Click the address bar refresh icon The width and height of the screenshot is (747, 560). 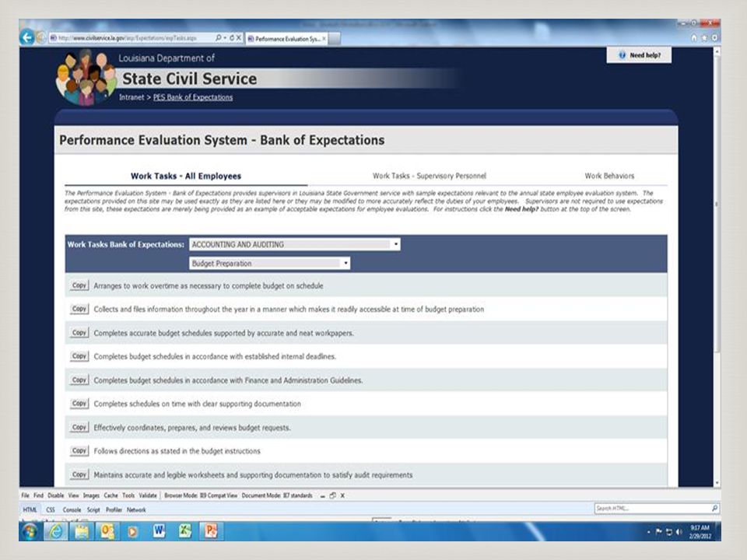tap(232, 37)
